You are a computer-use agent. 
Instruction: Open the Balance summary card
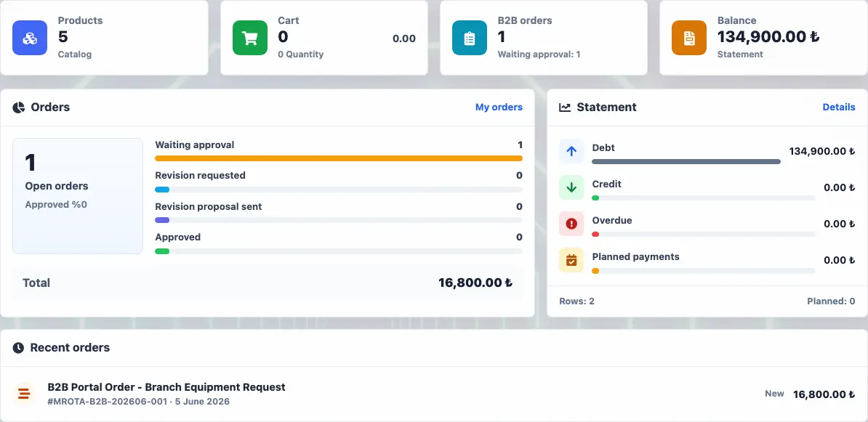click(x=763, y=38)
